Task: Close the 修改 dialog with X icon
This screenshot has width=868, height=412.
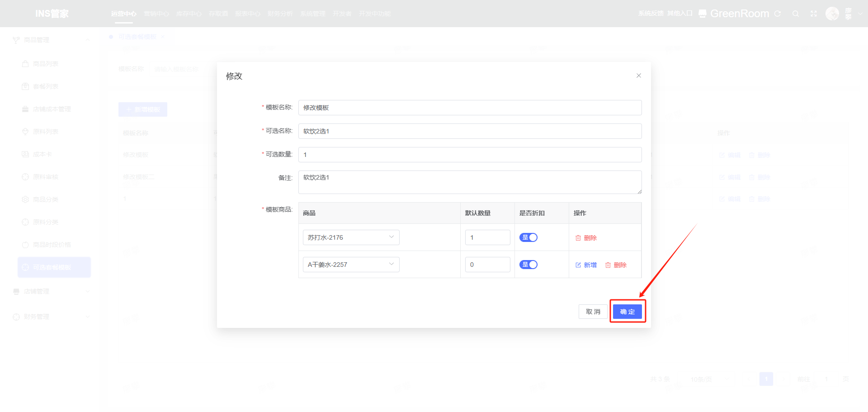Action: point(639,76)
